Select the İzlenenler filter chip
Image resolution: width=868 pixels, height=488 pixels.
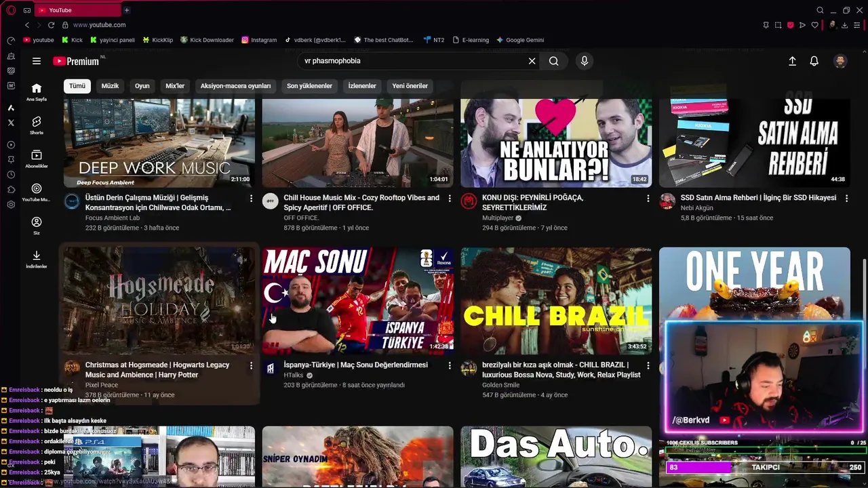(x=362, y=86)
